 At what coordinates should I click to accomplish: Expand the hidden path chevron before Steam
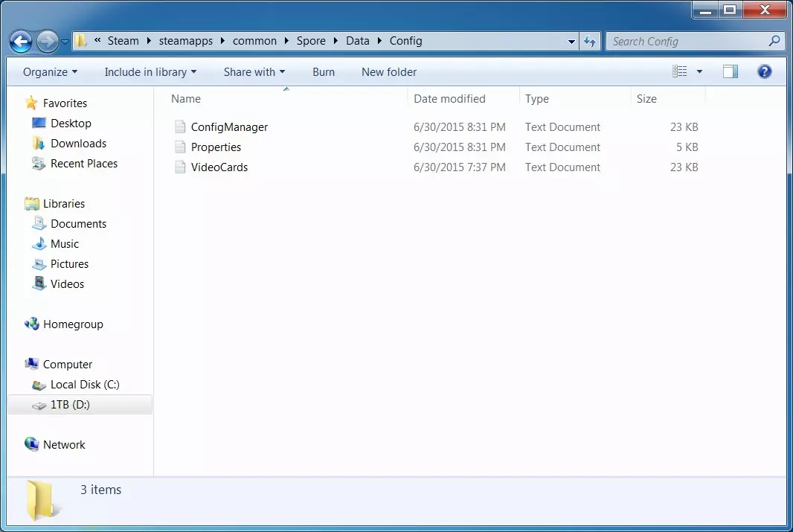pyautogui.click(x=97, y=40)
